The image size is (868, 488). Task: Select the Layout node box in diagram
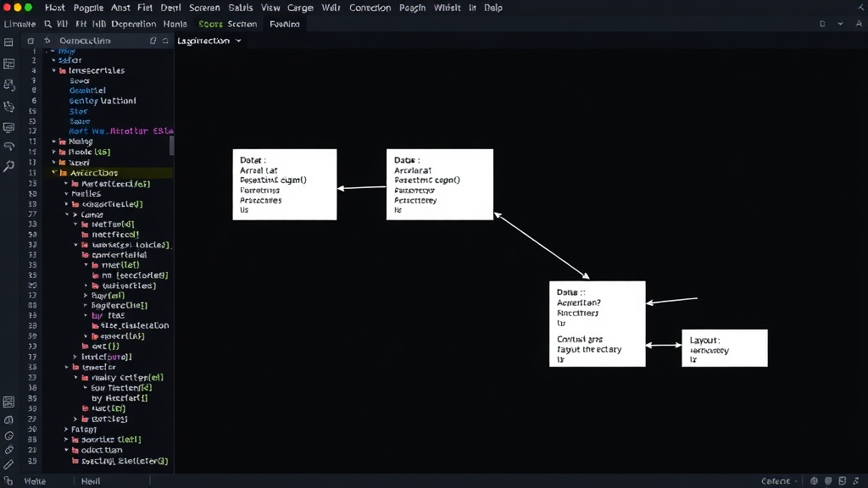tap(725, 348)
